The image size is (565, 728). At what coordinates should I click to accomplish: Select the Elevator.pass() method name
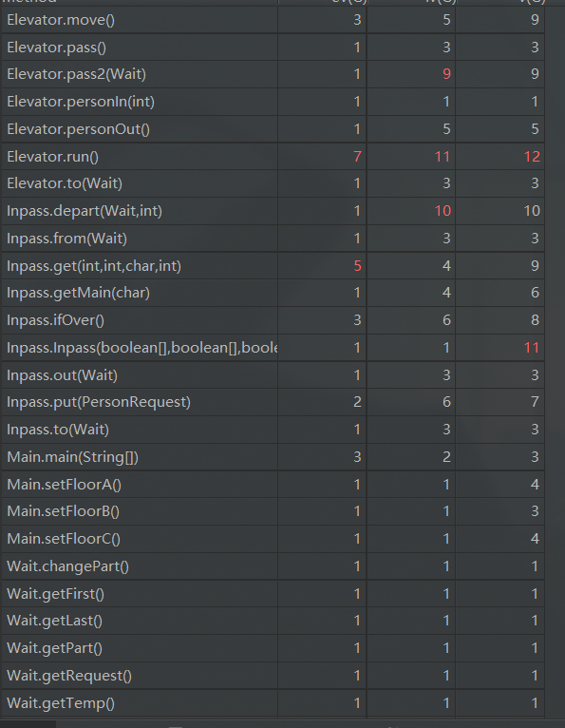pyautogui.click(x=57, y=48)
